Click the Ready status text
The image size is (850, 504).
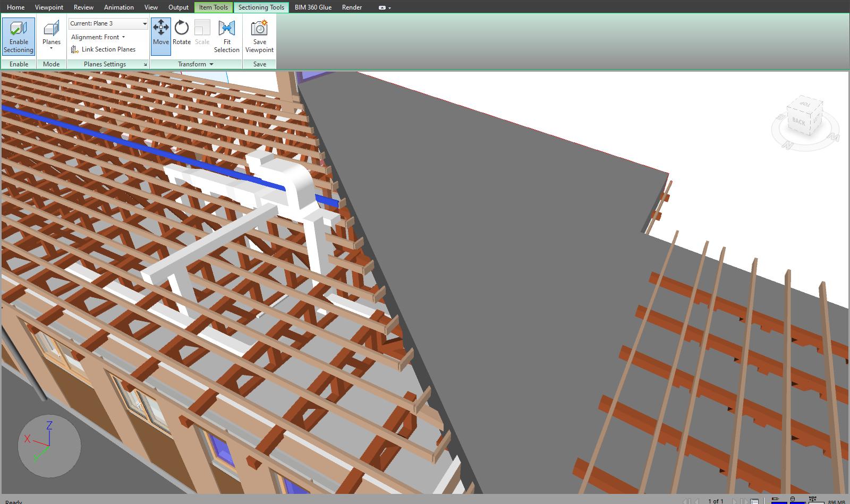click(x=14, y=501)
